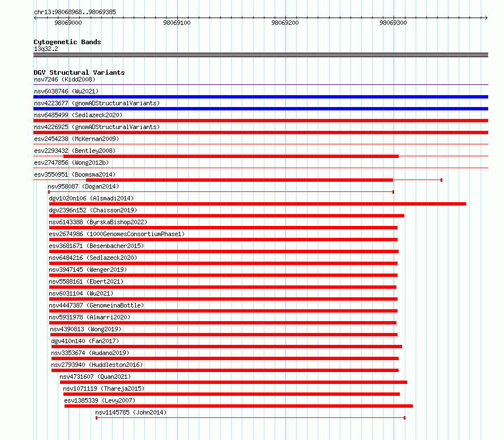Open nsv4447387 (GenomeinaBottle) variant label
The image size is (504, 440).
click(96, 305)
